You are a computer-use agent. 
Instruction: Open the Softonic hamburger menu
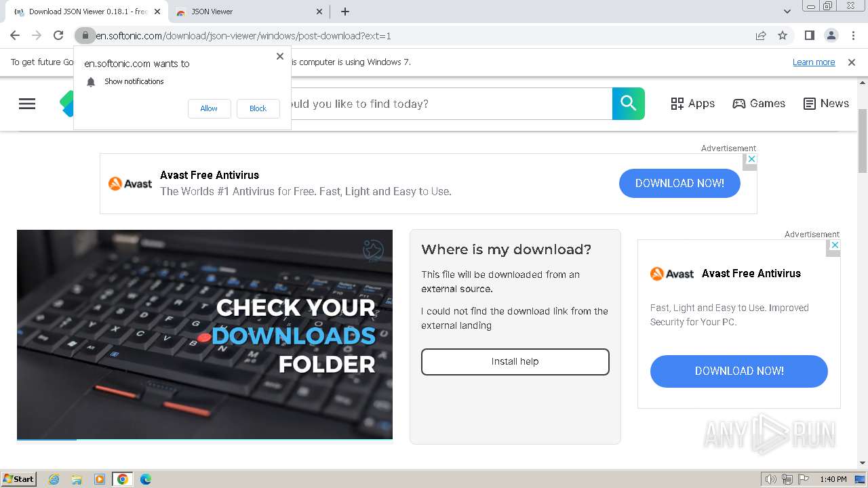[x=27, y=104]
